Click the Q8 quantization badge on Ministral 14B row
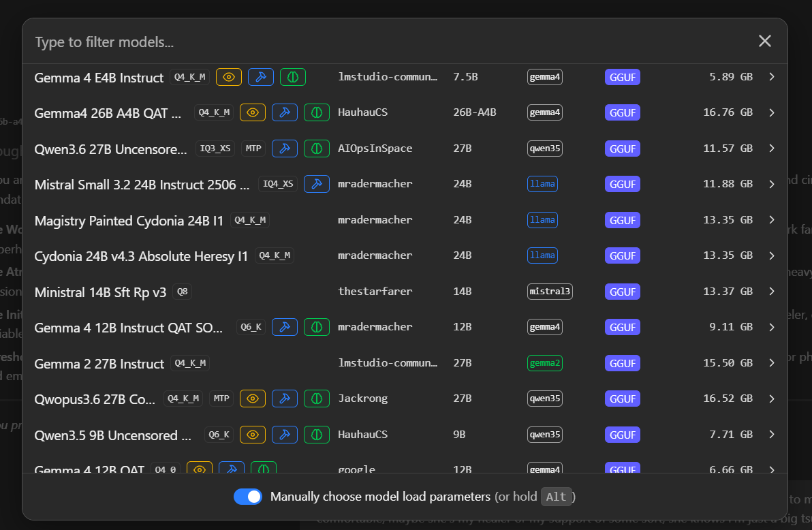 coord(183,292)
